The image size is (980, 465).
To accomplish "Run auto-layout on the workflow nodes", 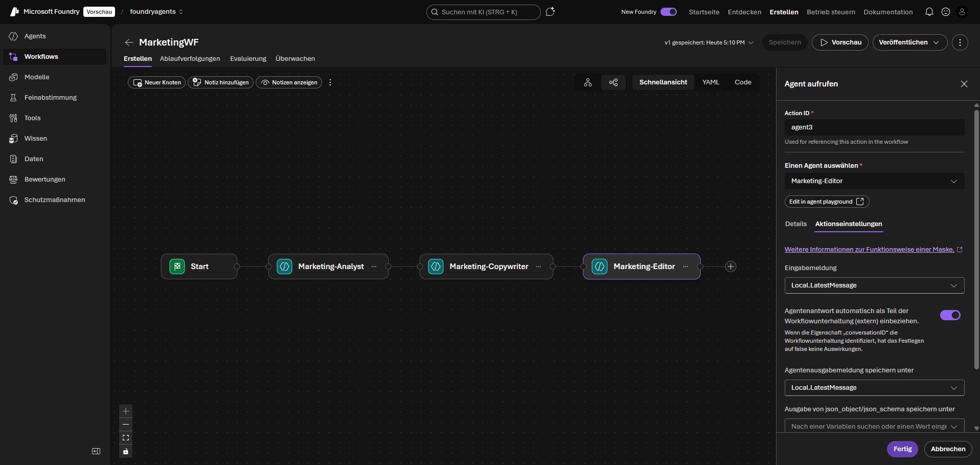I will coord(588,82).
